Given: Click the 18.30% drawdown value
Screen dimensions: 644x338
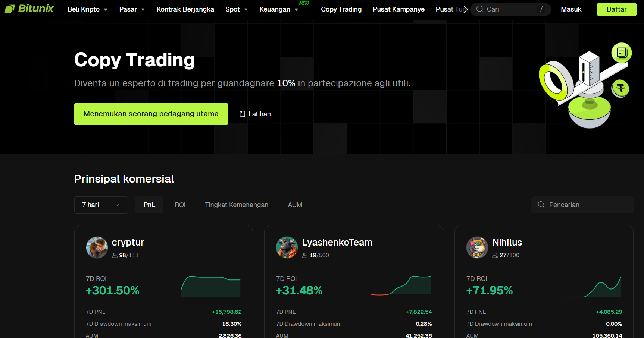Looking at the screenshot, I should [232, 324].
